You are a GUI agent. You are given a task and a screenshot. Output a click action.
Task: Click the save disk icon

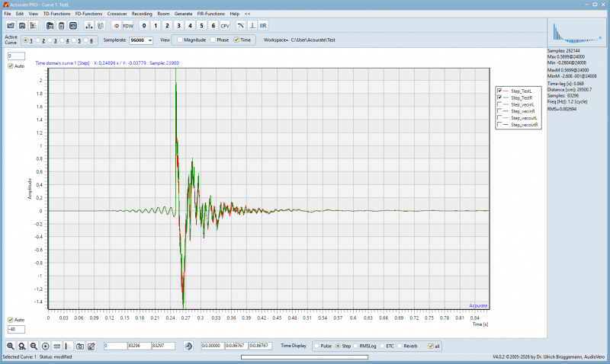(x=22, y=26)
